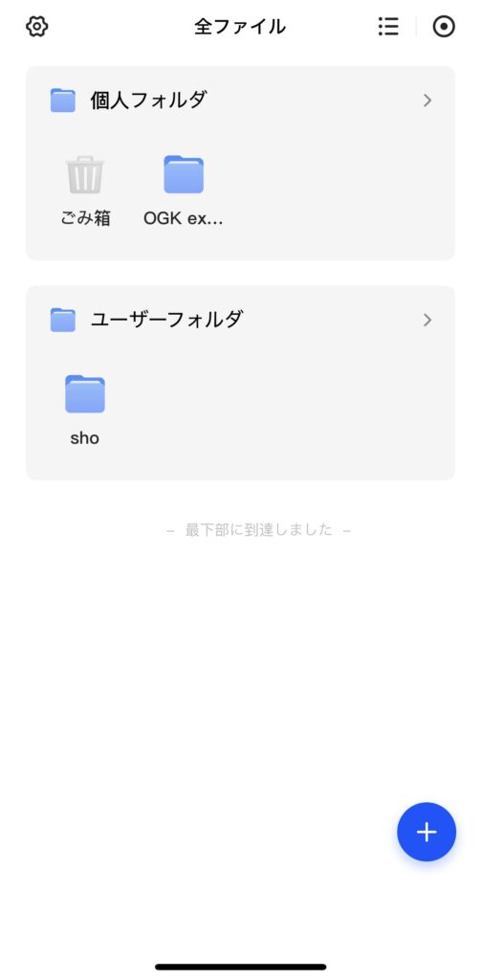Select the ユーザーフォルダ heading text
This screenshot has width=481, height=980.
166,320
